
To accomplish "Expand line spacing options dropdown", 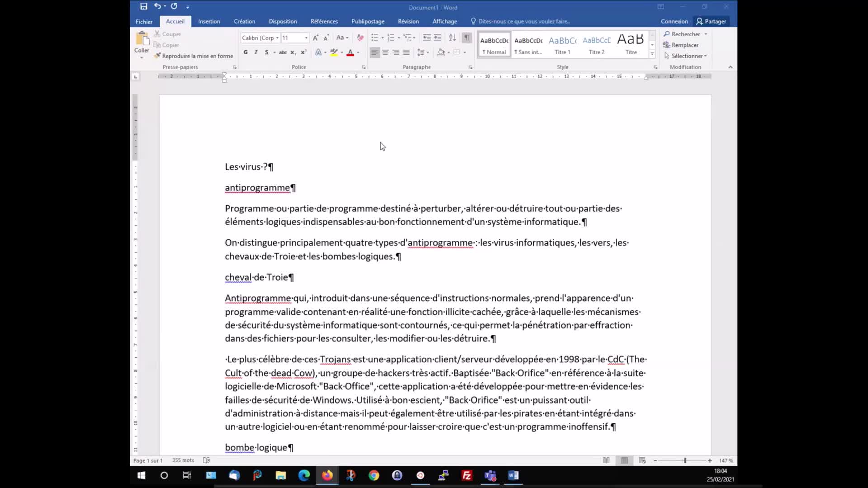I will (x=428, y=52).
